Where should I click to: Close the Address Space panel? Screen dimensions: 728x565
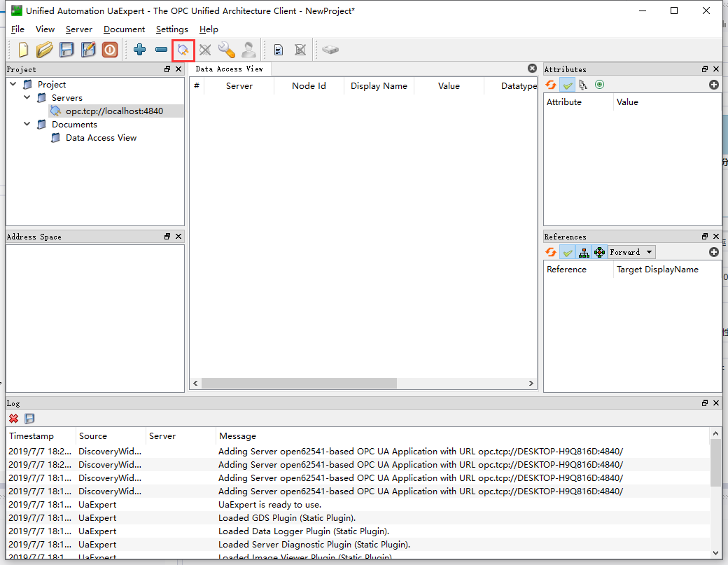pyautogui.click(x=178, y=237)
